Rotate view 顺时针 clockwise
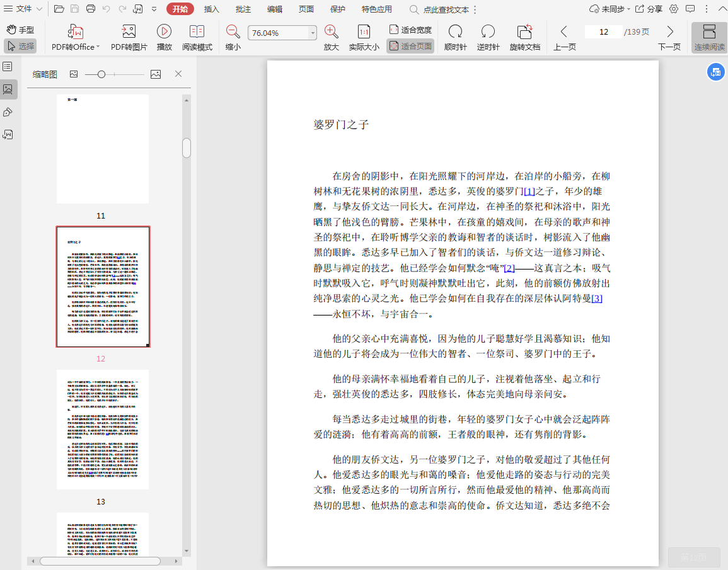Viewport: 728px width, 570px height. point(455,38)
